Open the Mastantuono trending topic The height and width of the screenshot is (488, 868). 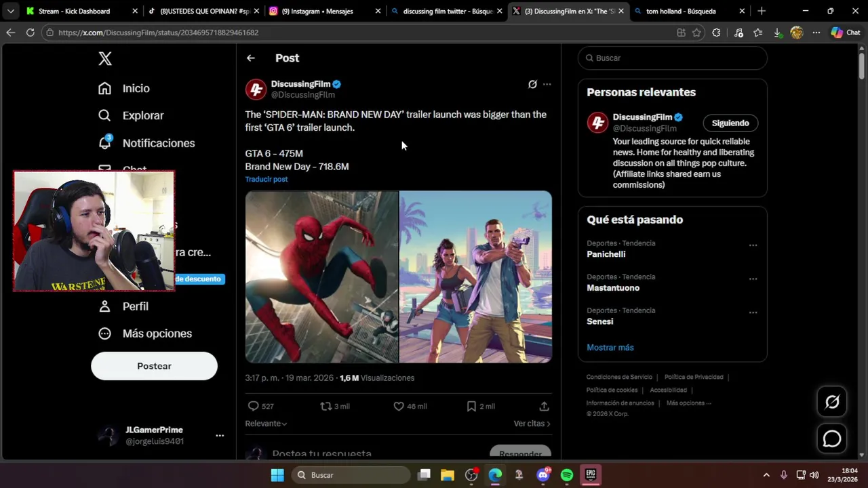(x=613, y=288)
